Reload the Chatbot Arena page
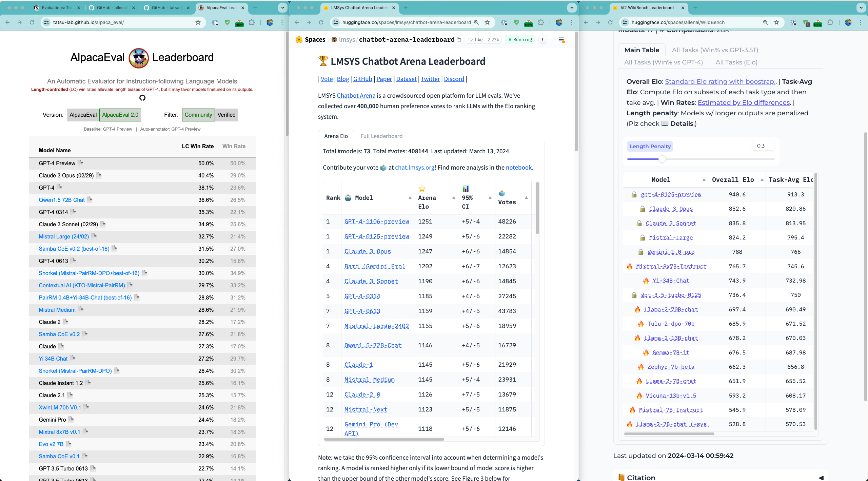 (321, 22)
